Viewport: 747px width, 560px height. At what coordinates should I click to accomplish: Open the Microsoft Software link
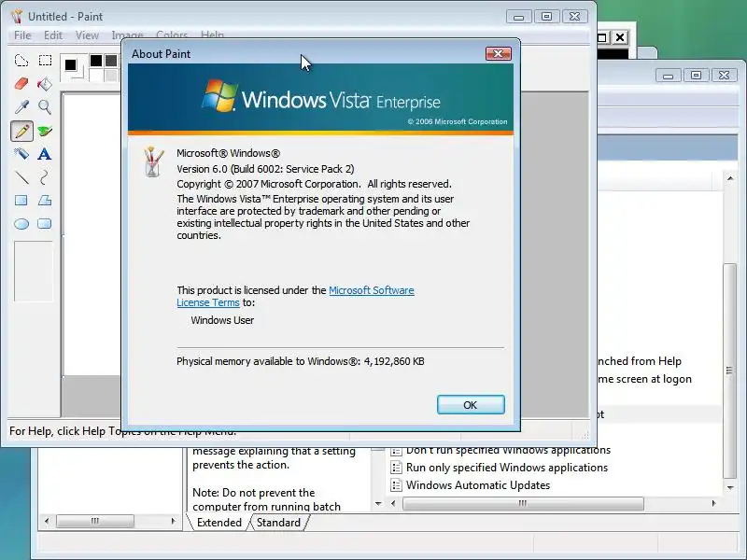click(x=371, y=290)
